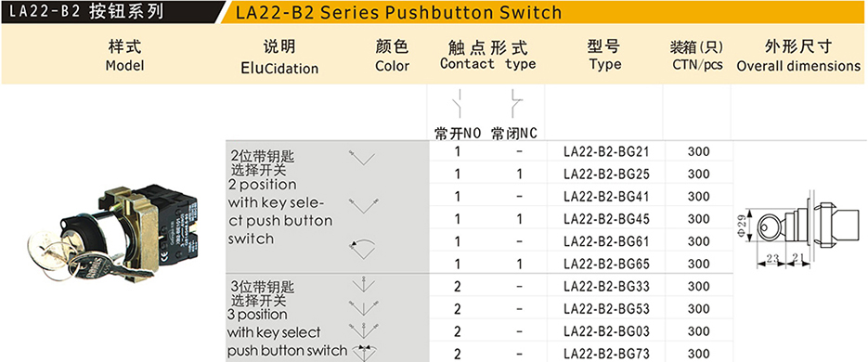Select the BG41 two-position switch angle icon

[364, 204]
